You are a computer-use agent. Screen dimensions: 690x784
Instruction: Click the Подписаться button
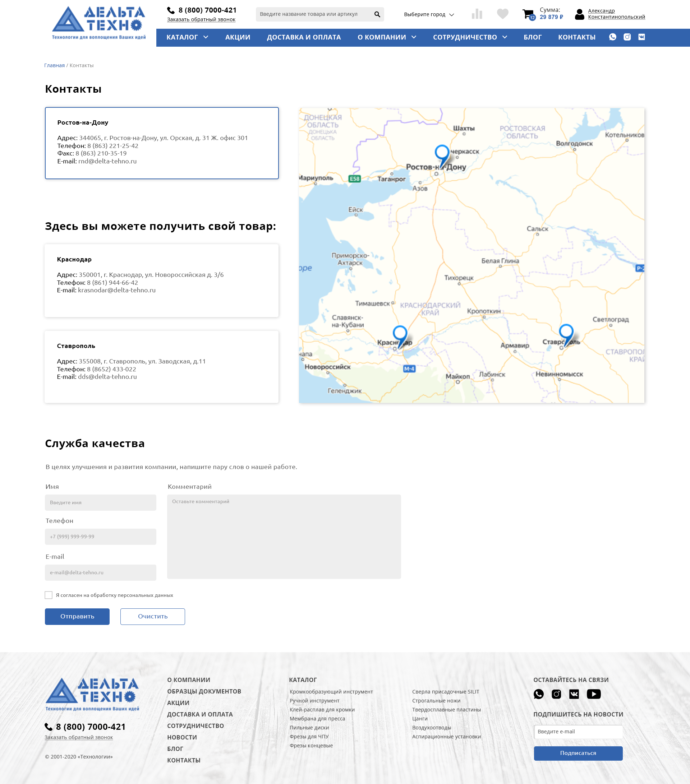click(x=578, y=753)
